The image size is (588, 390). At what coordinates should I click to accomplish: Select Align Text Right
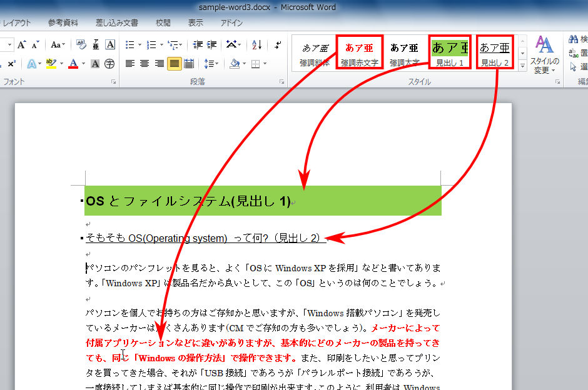click(x=160, y=64)
